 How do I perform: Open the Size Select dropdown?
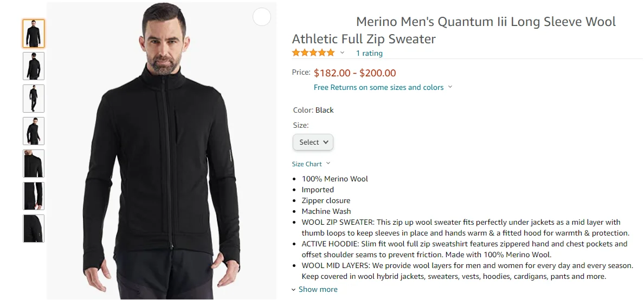tap(313, 142)
